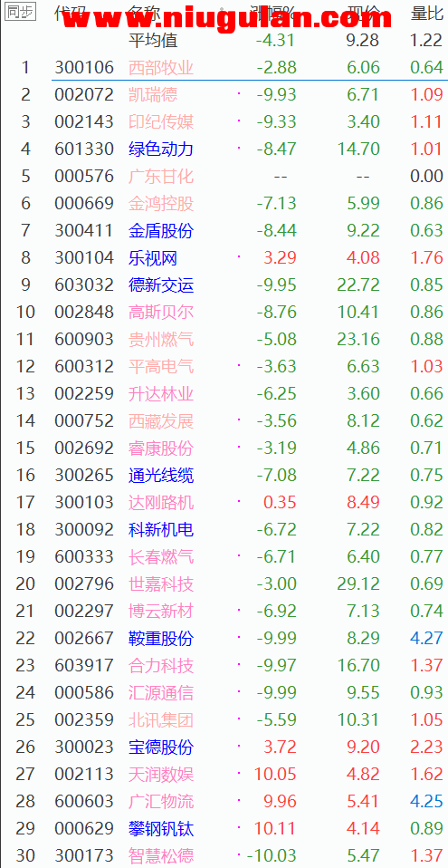This screenshot has height=868, width=448.
Task: Sort by 现价 column header
Action: [x=364, y=14]
